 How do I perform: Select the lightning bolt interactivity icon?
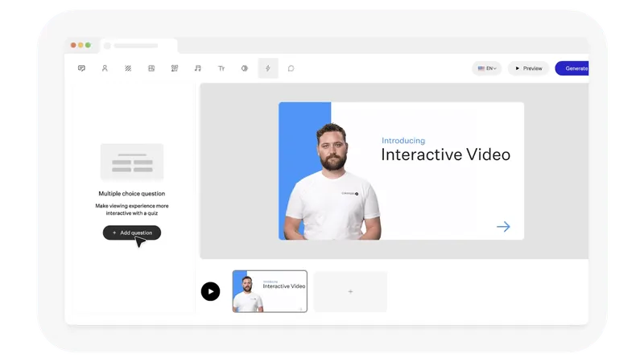[x=268, y=68]
